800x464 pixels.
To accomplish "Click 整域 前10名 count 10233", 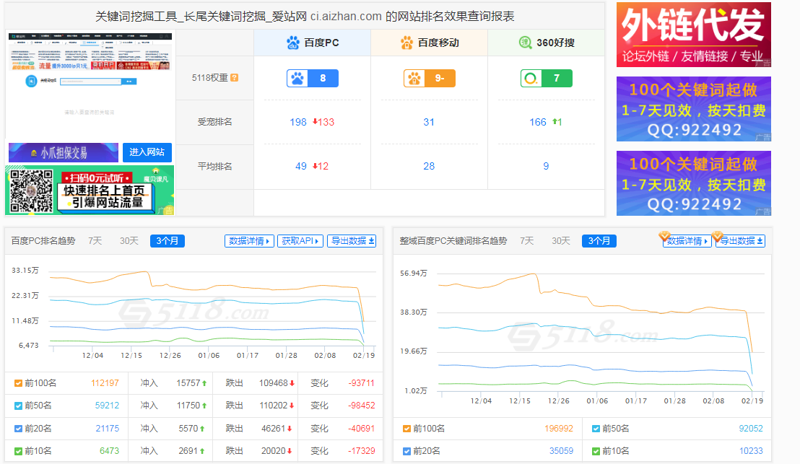I will tap(751, 451).
